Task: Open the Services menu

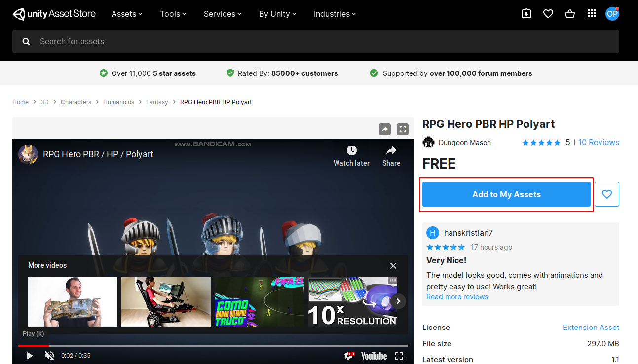Action: [x=223, y=14]
